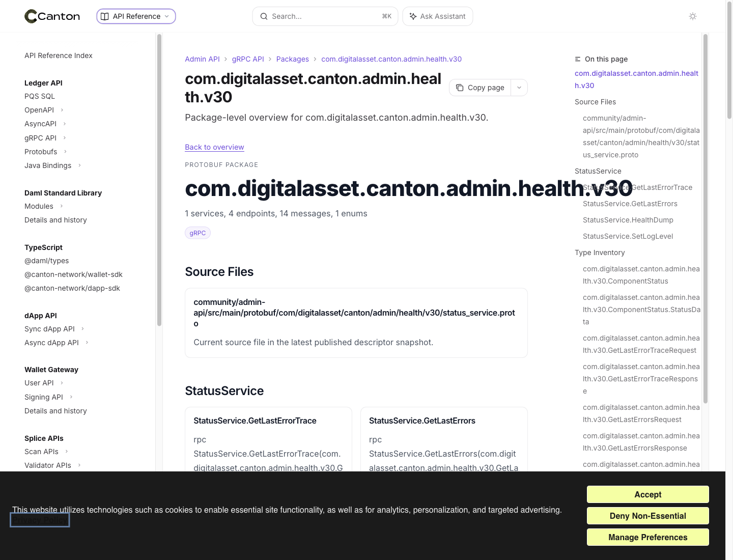Jump to StatusService in page outline
733x560 pixels.
[598, 171]
